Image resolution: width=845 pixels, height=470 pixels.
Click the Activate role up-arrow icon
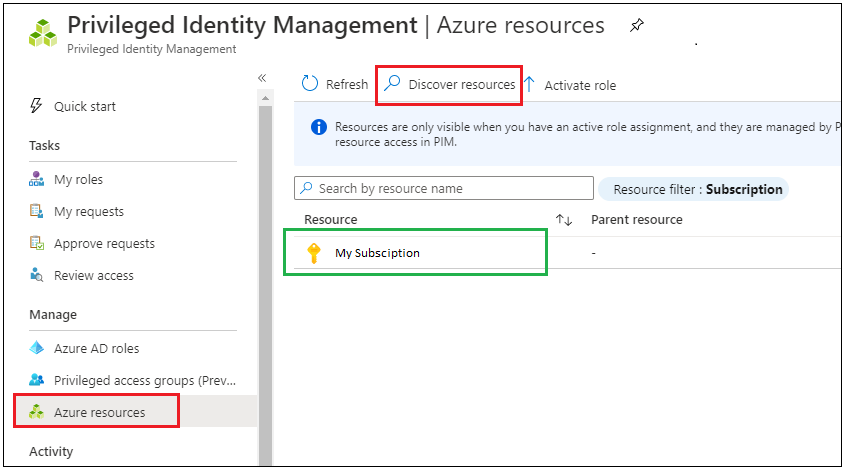click(x=530, y=85)
